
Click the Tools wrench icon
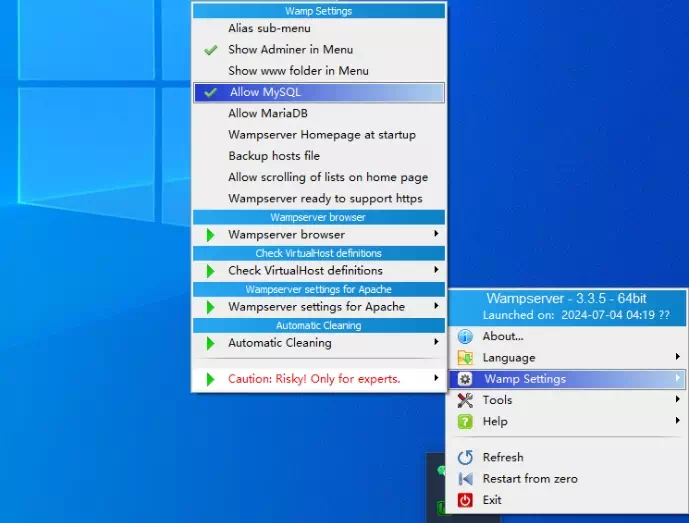coord(465,400)
